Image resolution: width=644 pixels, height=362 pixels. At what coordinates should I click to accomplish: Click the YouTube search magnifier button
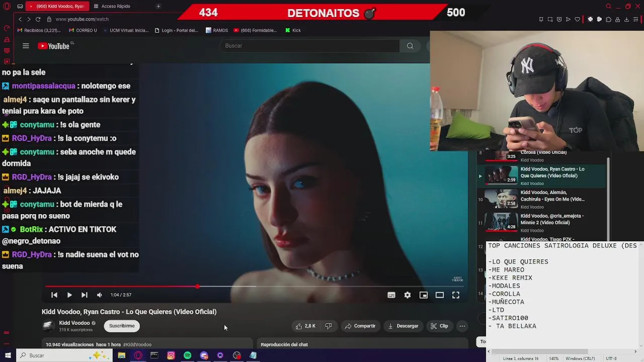point(410,46)
